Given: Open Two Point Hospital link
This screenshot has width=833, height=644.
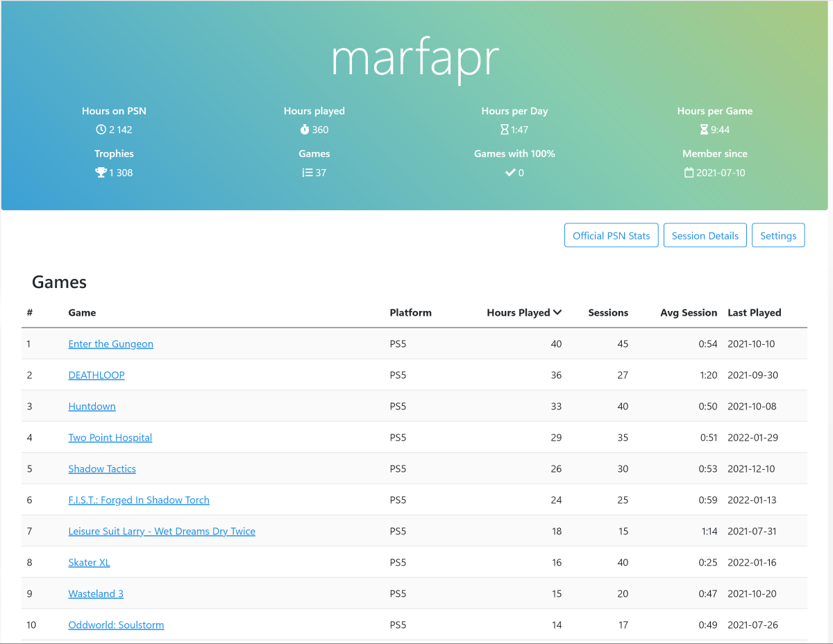Looking at the screenshot, I should coord(110,438).
